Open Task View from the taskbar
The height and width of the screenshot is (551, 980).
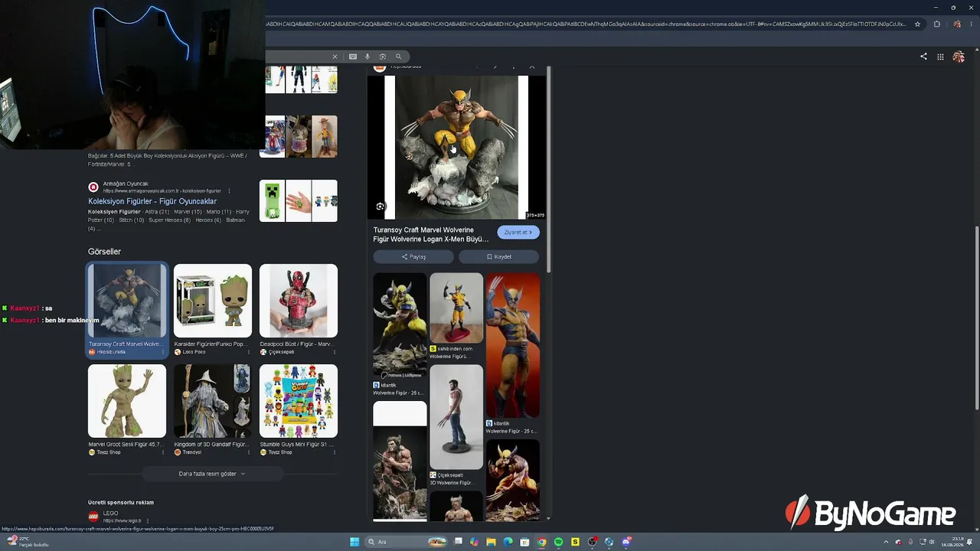click(x=458, y=542)
